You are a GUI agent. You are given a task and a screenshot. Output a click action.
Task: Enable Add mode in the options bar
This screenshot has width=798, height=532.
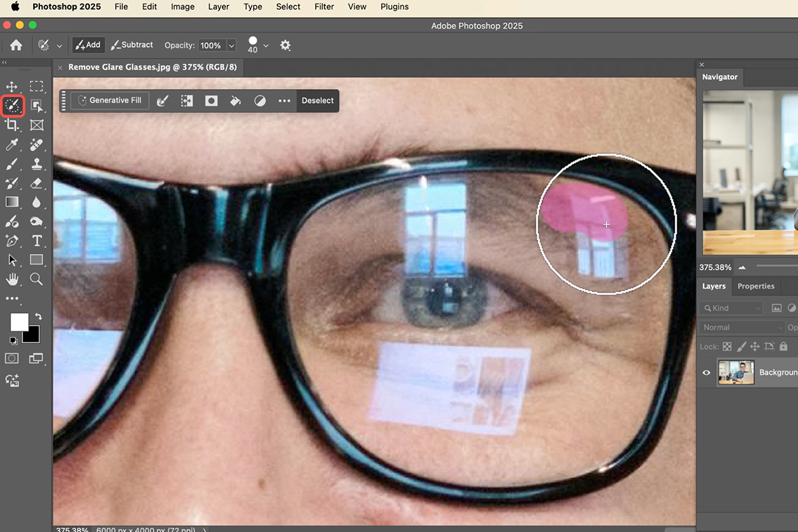click(x=88, y=45)
